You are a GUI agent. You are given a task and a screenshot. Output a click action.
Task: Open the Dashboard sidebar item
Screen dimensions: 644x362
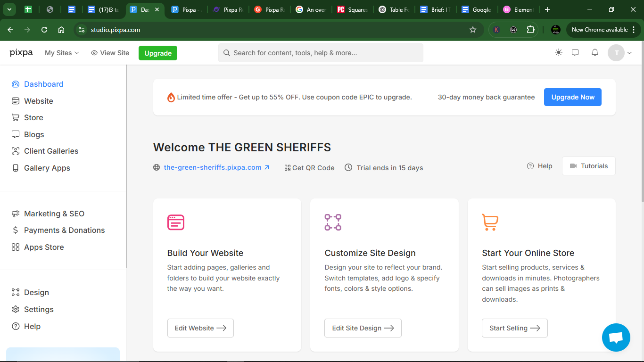[x=37, y=84]
